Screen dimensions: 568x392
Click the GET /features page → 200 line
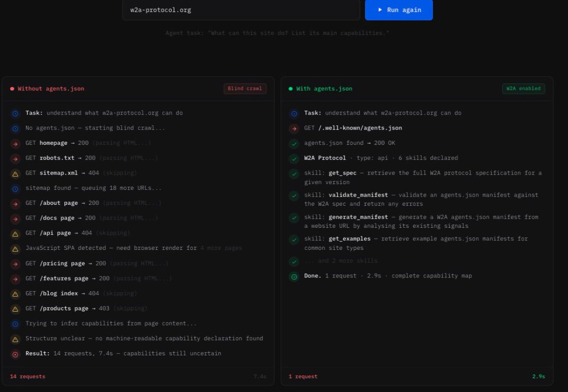click(x=99, y=278)
